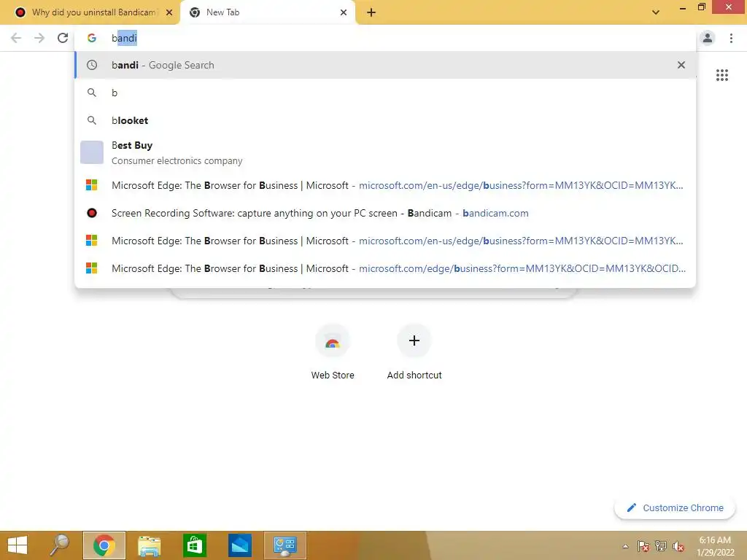Select the Best Buy suggestion
Screen dimensions: 747x560
click(x=385, y=152)
